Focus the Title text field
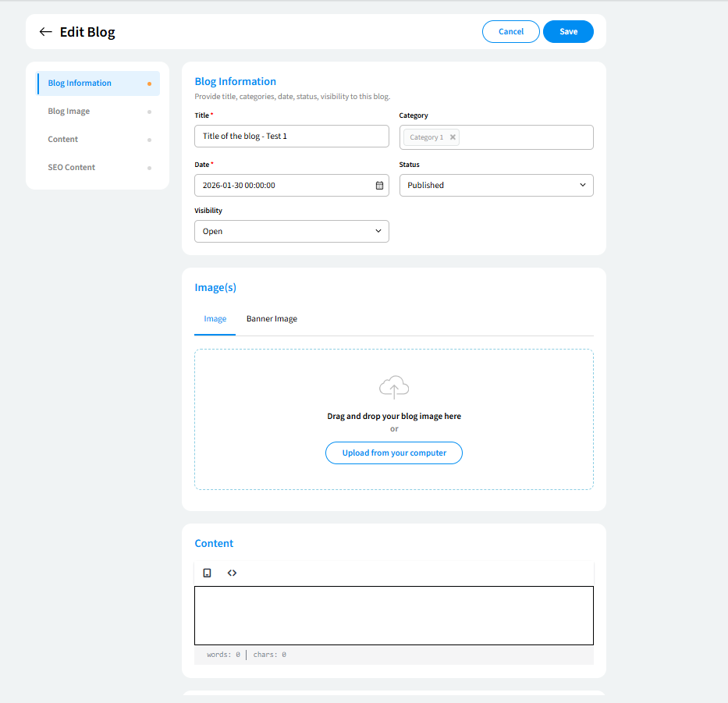 [291, 137]
